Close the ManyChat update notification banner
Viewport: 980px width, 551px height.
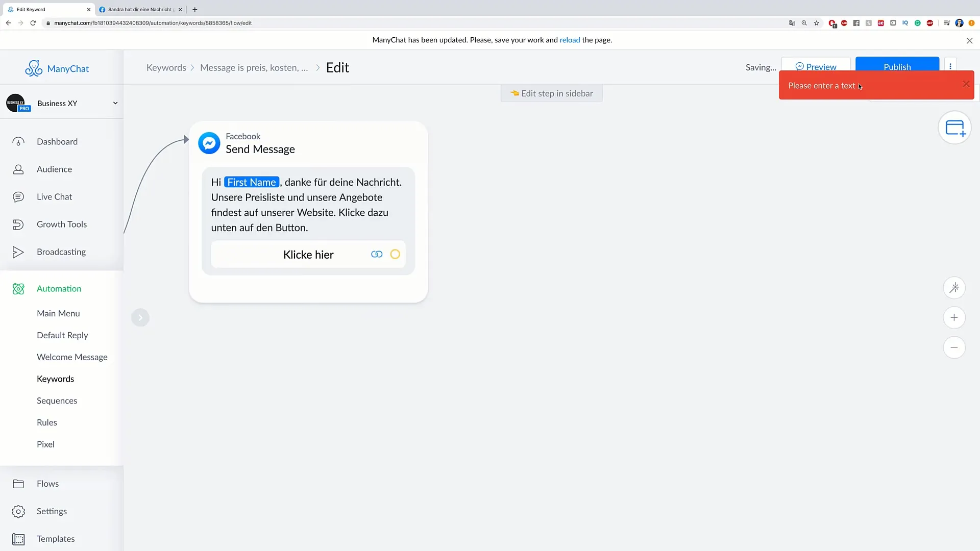point(969,40)
